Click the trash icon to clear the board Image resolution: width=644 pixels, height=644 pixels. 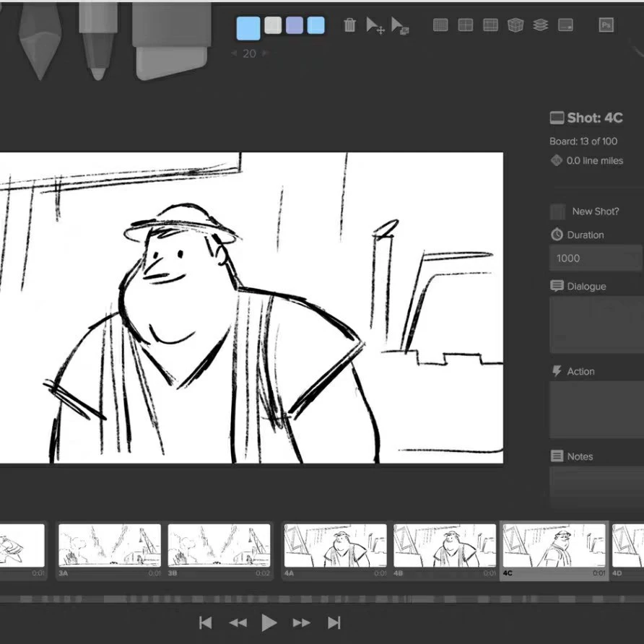(x=349, y=25)
